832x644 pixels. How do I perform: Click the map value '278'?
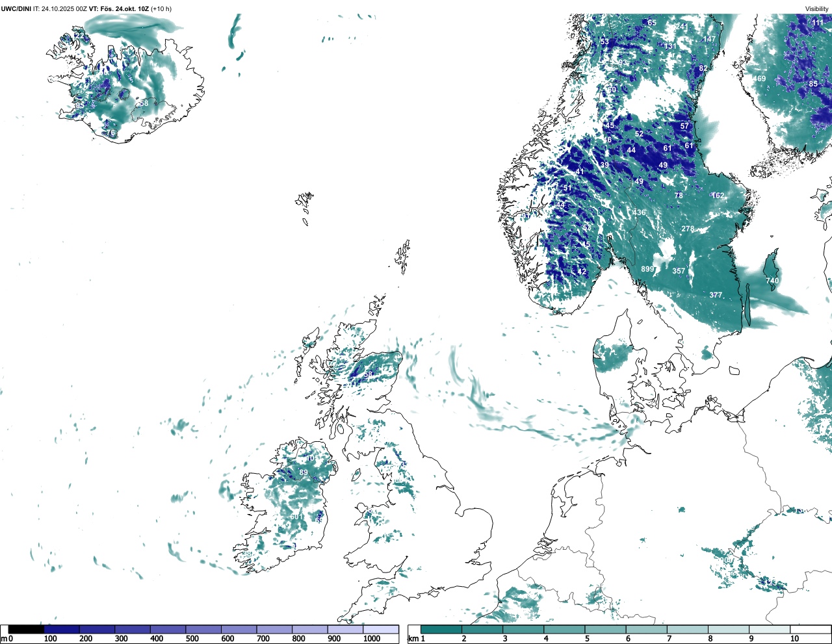pos(688,229)
